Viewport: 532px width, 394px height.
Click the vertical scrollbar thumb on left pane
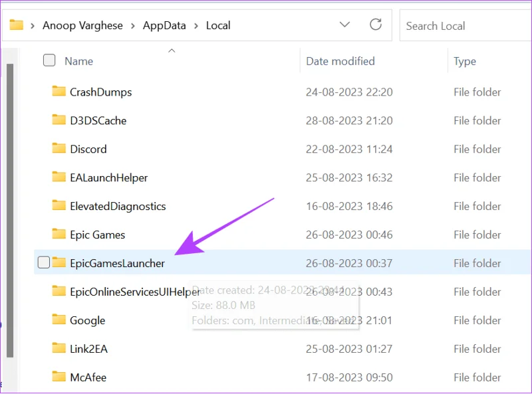10,211
